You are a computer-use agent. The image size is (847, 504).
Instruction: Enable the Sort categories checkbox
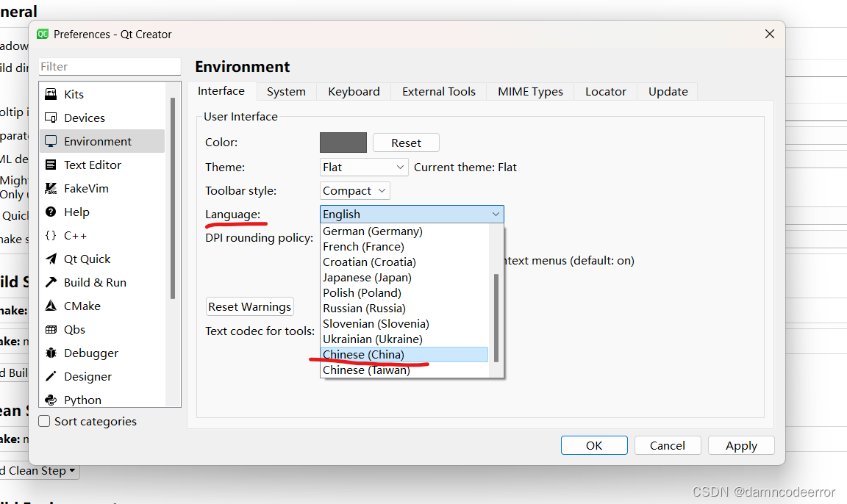click(x=44, y=421)
